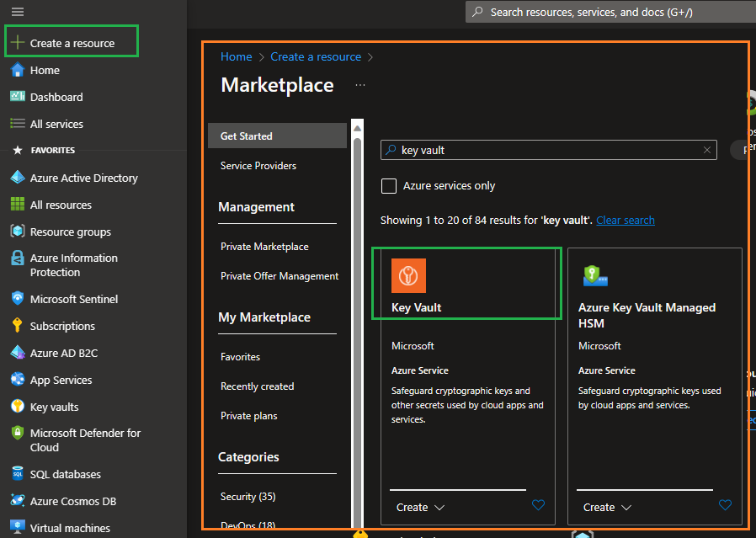Open Private plans under My Marketplace
This screenshot has width=756, height=538.
click(x=249, y=416)
